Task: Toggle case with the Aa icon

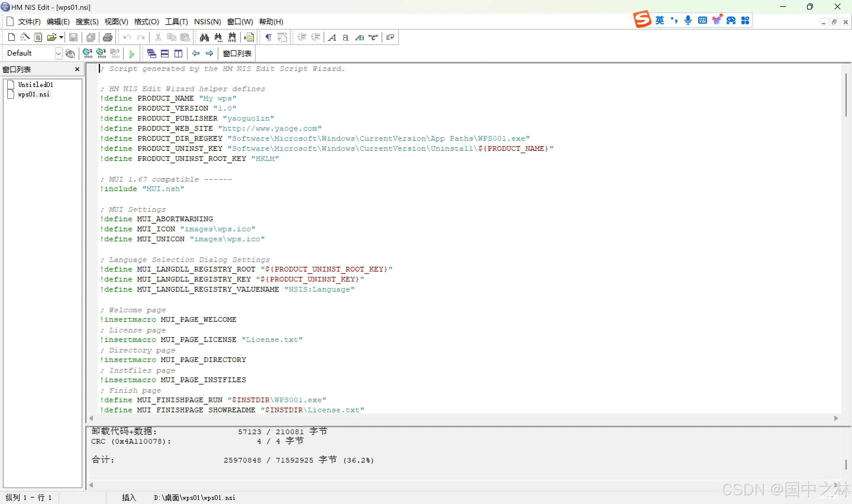Action: [x=359, y=37]
